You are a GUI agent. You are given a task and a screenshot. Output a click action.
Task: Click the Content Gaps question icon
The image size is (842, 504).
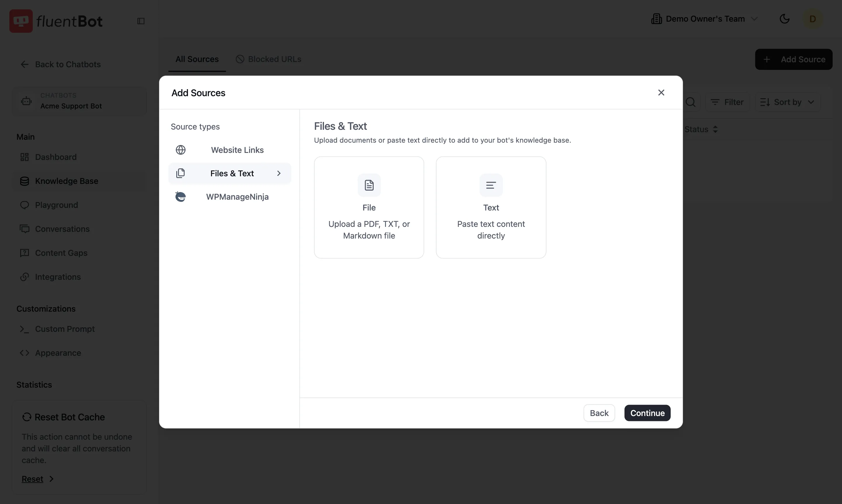tap(25, 253)
